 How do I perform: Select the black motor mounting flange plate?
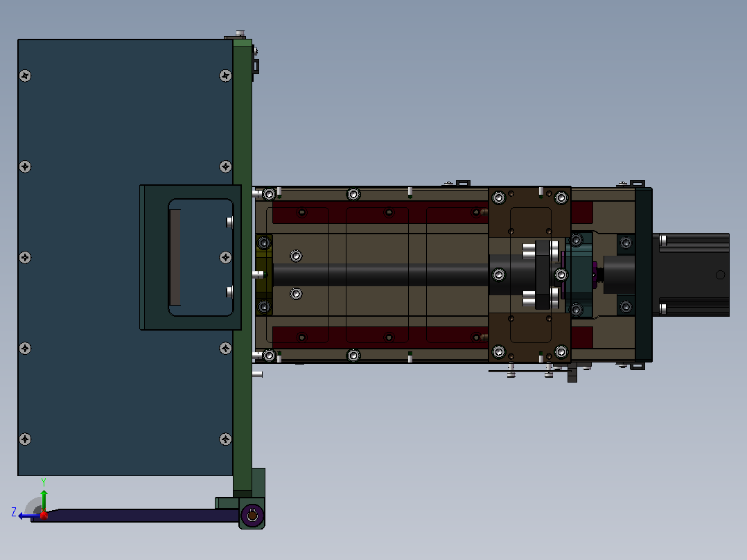coord(644,274)
